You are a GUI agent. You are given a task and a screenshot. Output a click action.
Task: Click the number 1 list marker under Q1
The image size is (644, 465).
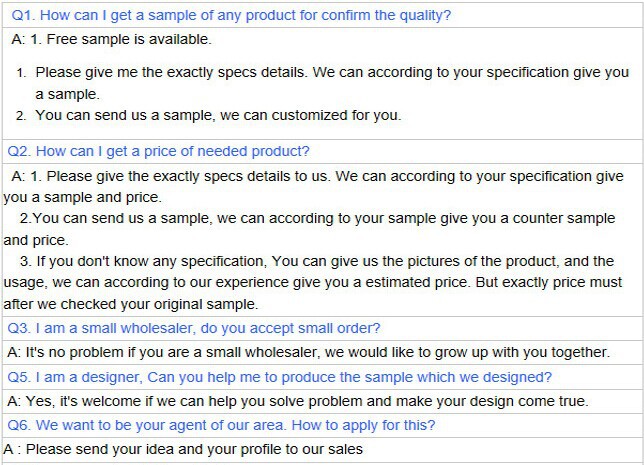click(21, 73)
